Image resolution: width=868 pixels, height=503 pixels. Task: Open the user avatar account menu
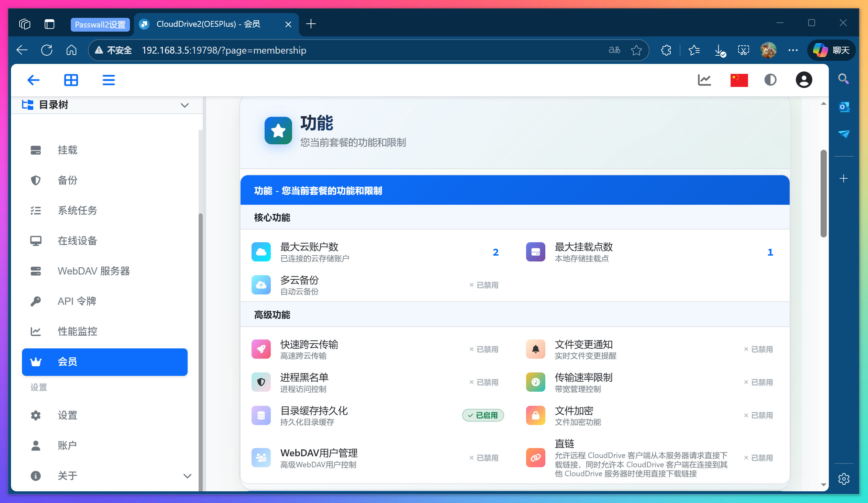point(804,79)
